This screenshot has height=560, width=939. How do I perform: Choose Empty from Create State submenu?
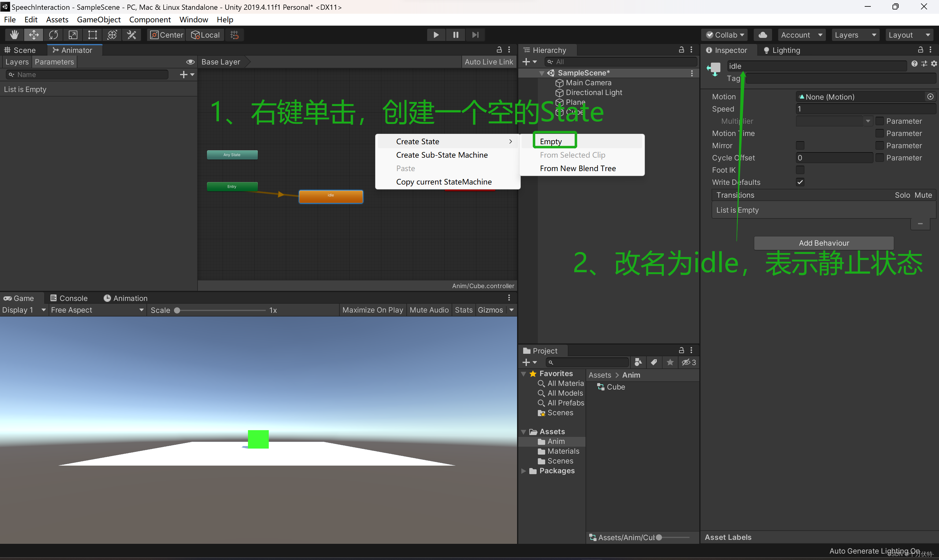(x=551, y=141)
